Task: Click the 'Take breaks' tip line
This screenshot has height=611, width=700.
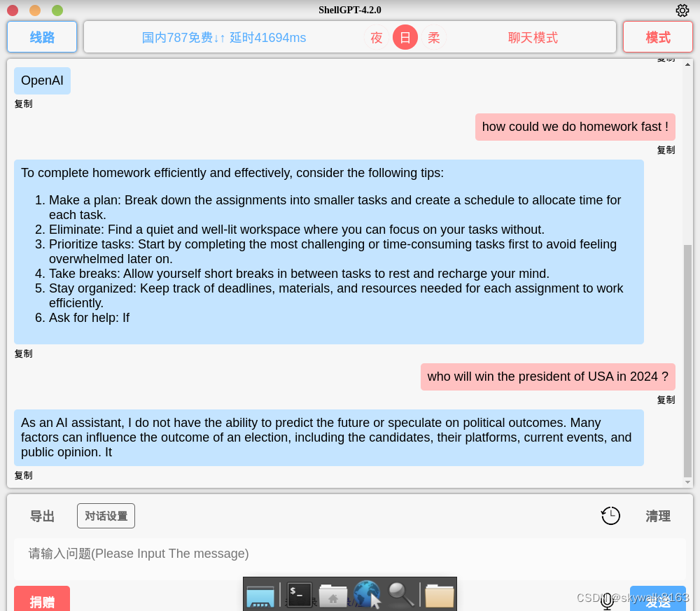Action: pos(299,274)
